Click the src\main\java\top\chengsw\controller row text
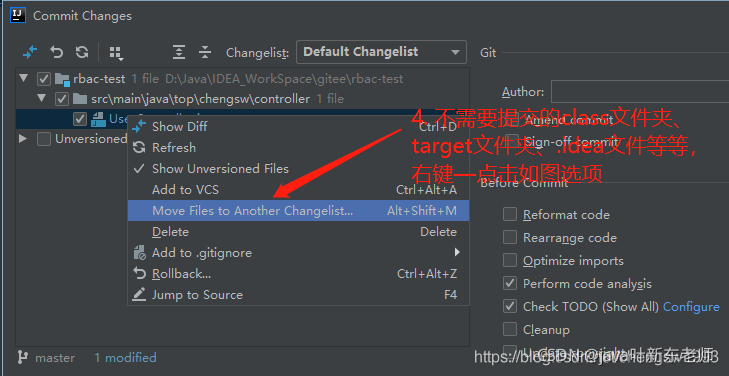 coord(200,99)
